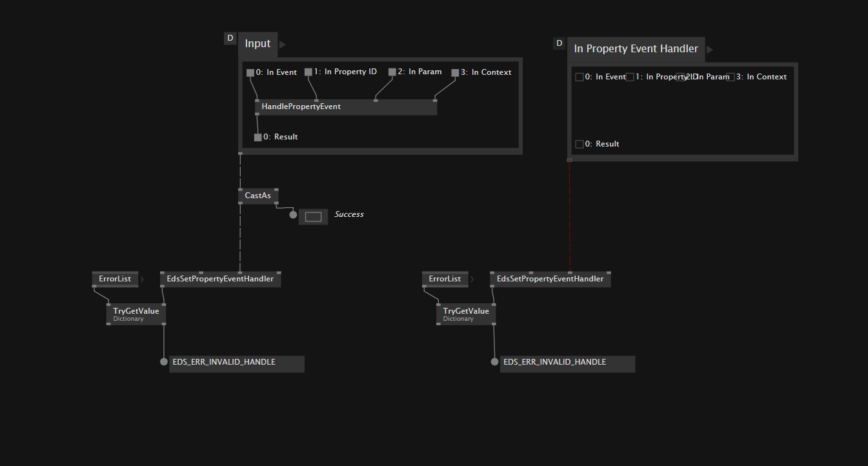Image resolution: width=868 pixels, height=466 pixels.
Task: Select the 3: In Context pin on Input
Action: 456,72
